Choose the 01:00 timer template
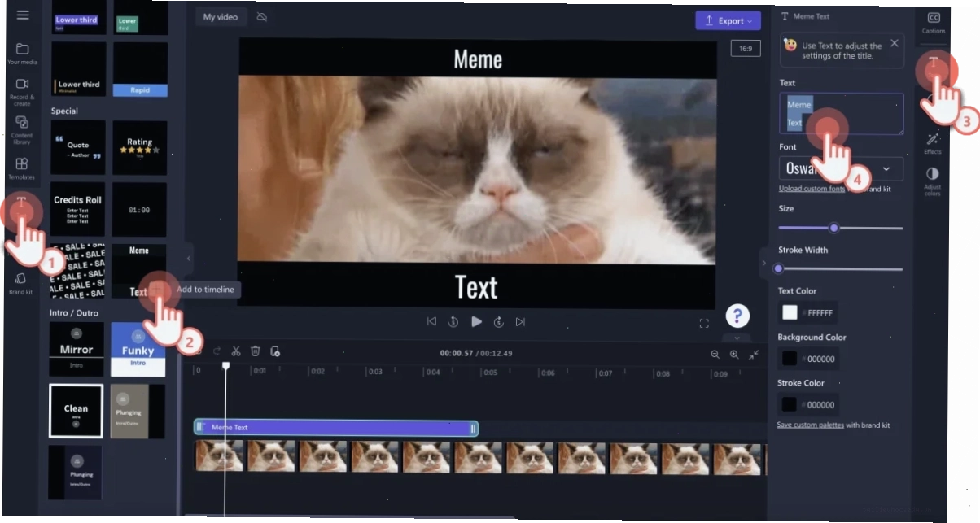Screen dimensions: 980x523 click(139, 209)
